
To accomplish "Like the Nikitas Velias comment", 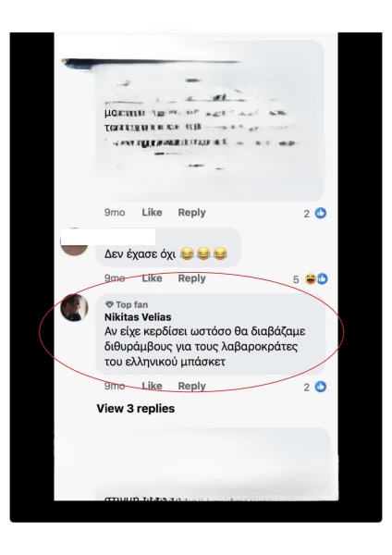I will click(152, 386).
